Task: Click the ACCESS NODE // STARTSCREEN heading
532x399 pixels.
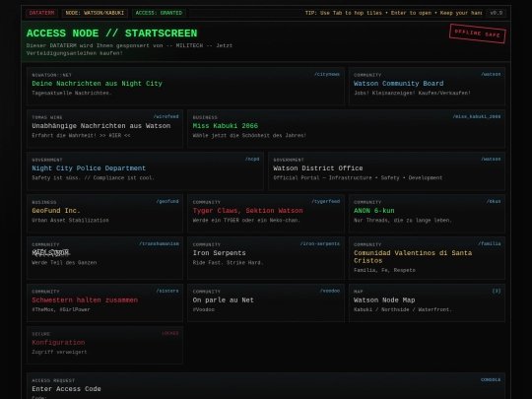Action: 112,33
